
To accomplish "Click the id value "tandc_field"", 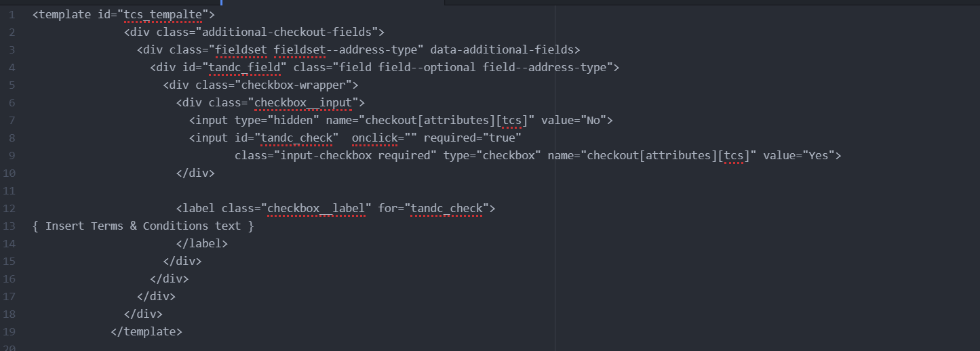I will (245, 67).
